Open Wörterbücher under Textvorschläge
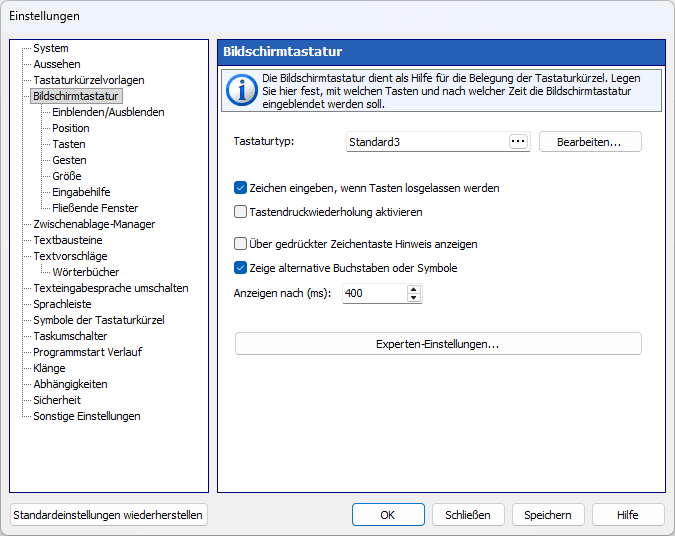675x536 pixels. (x=85, y=272)
